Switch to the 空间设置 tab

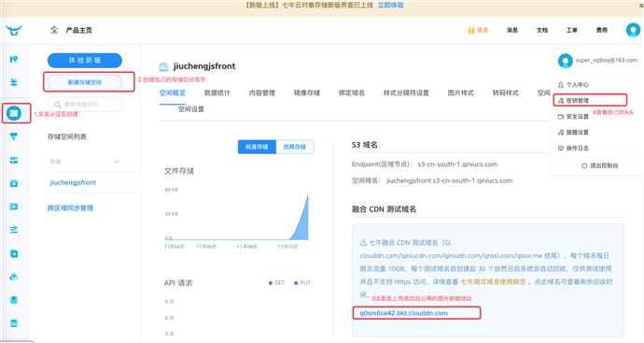[x=191, y=109]
